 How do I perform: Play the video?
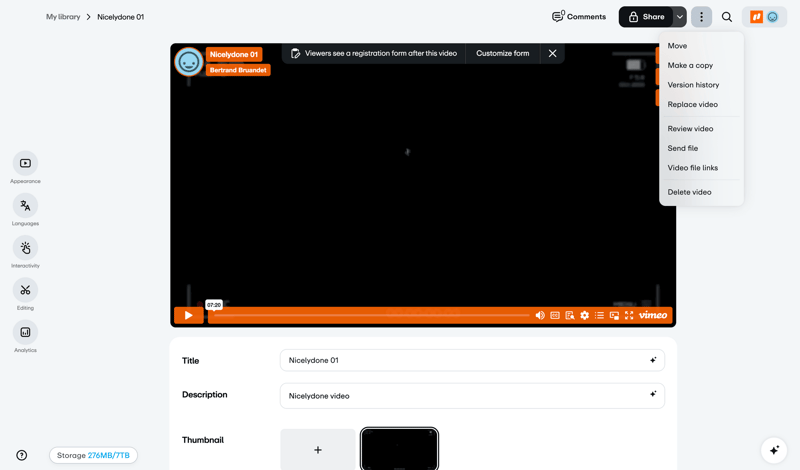click(188, 315)
